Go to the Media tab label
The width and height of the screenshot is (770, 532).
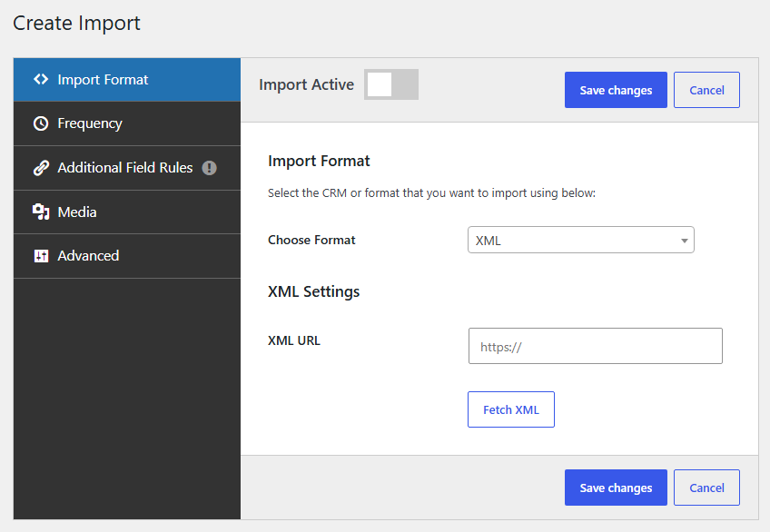(x=77, y=212)
